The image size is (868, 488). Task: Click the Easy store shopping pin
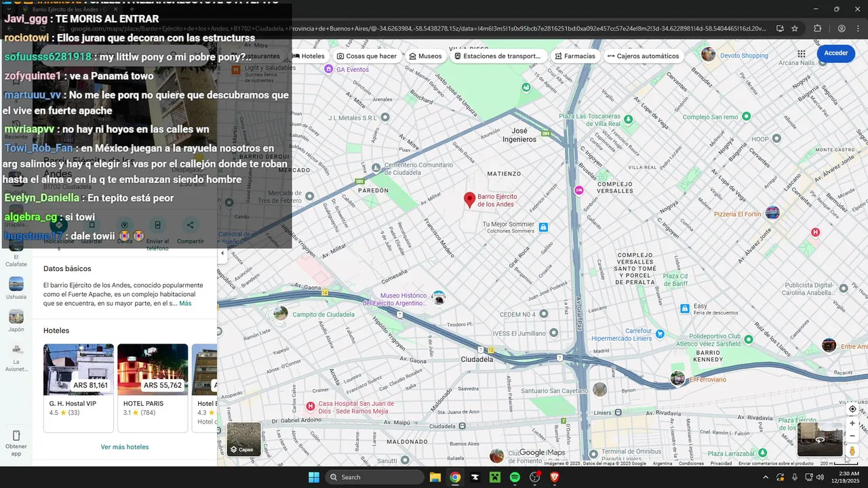[x=685, y=308]
